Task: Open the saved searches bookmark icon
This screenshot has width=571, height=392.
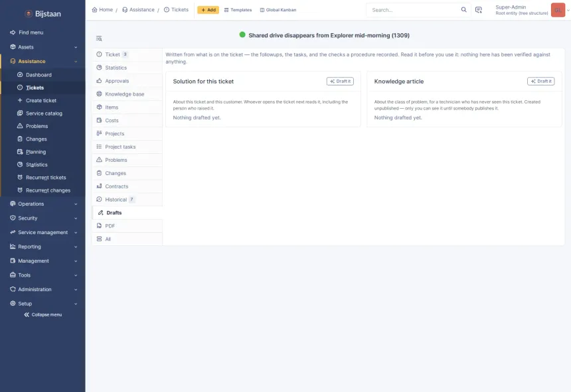Action: tap(479, 10)
